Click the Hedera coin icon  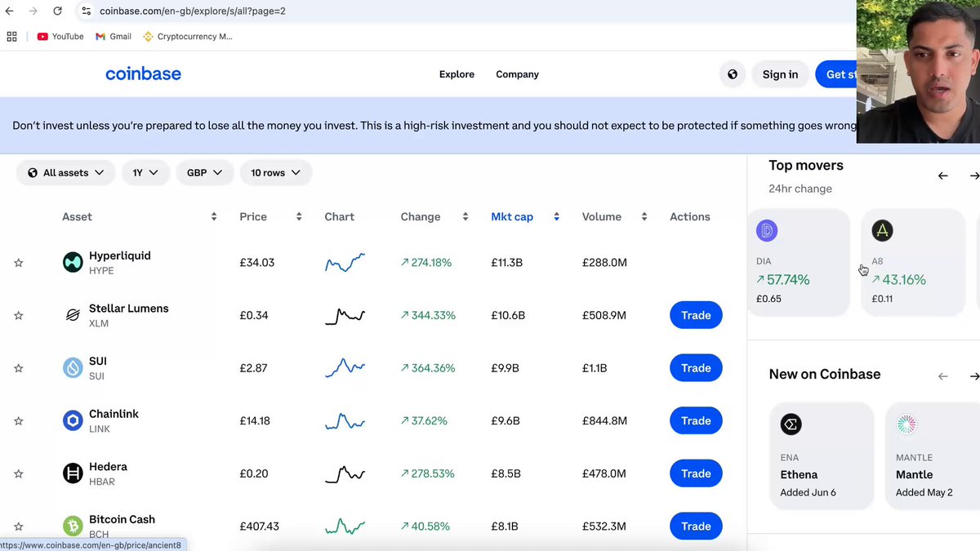click(73, 473)
